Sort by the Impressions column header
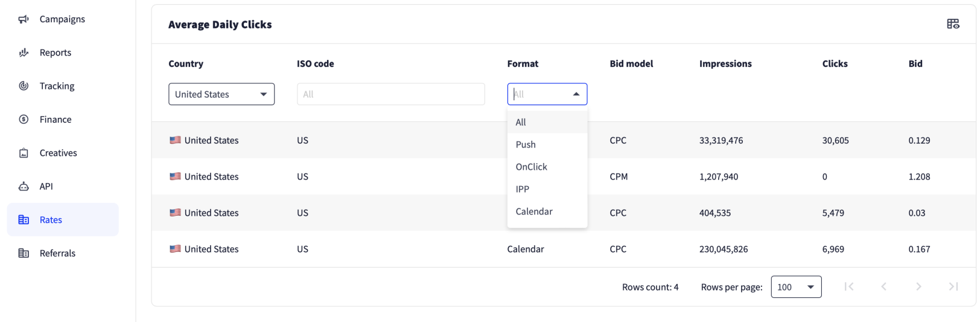The height and width of the screenshot is (322, 980). tap(725, 63)
